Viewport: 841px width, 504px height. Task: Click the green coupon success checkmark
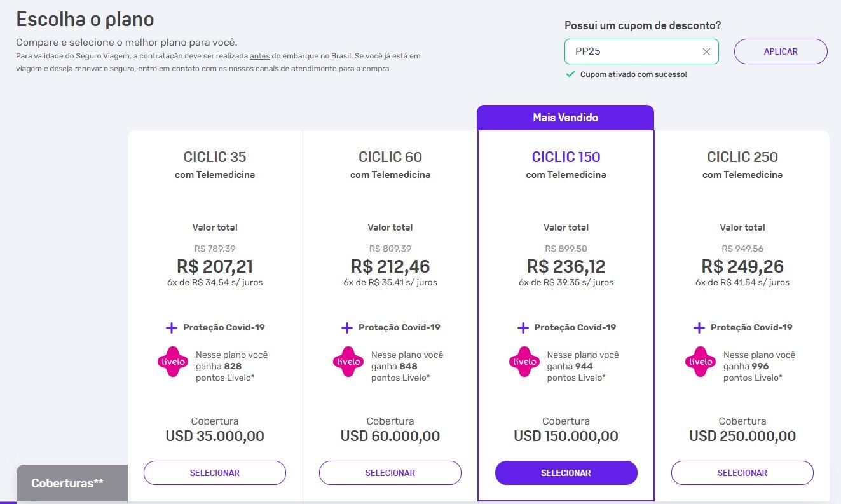tap(570, 74)
